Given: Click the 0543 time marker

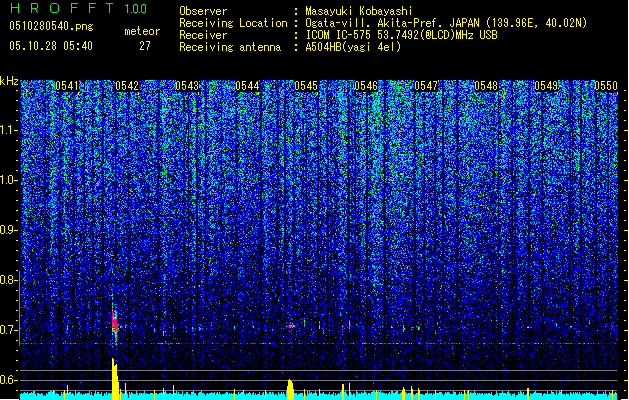Looking at the screenshot, I should click(x=187, y=86).
